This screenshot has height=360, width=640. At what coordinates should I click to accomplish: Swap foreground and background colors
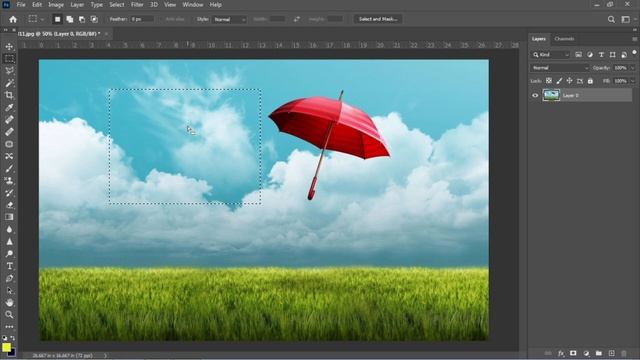point(13,338)
